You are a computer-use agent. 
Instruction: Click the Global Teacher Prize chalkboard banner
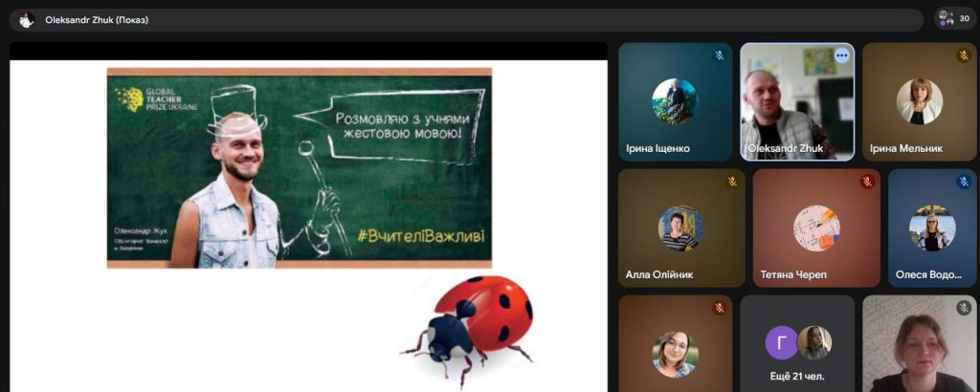coord(299,167)
